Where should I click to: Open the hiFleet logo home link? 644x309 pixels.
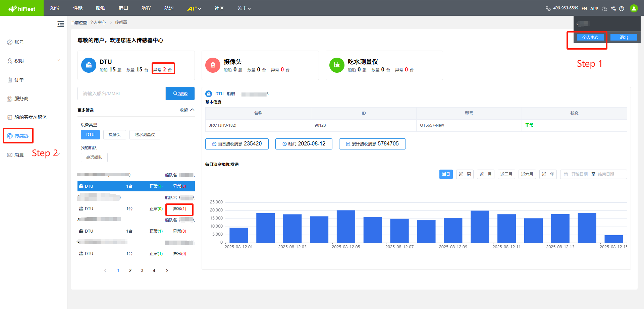point(22,9)
